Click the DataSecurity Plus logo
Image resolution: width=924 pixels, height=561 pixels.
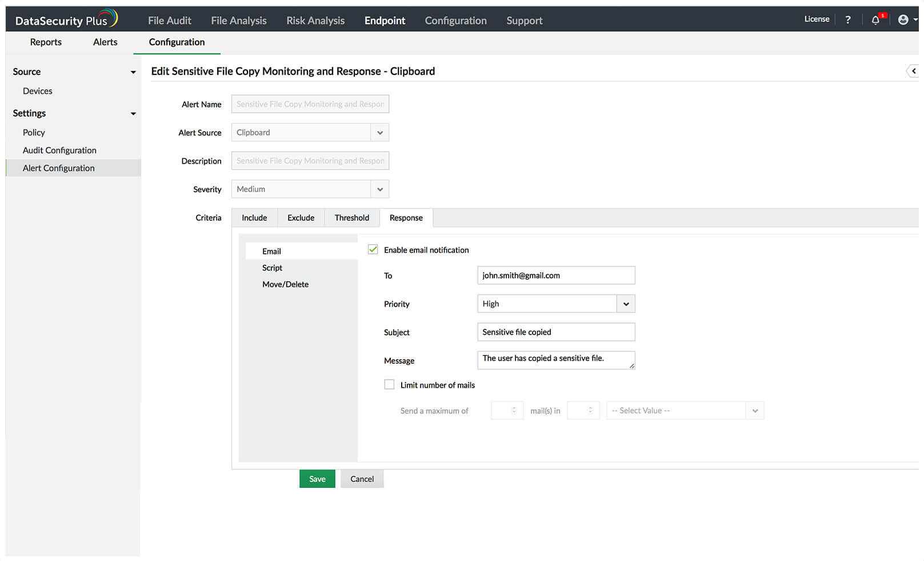[65, 18]
